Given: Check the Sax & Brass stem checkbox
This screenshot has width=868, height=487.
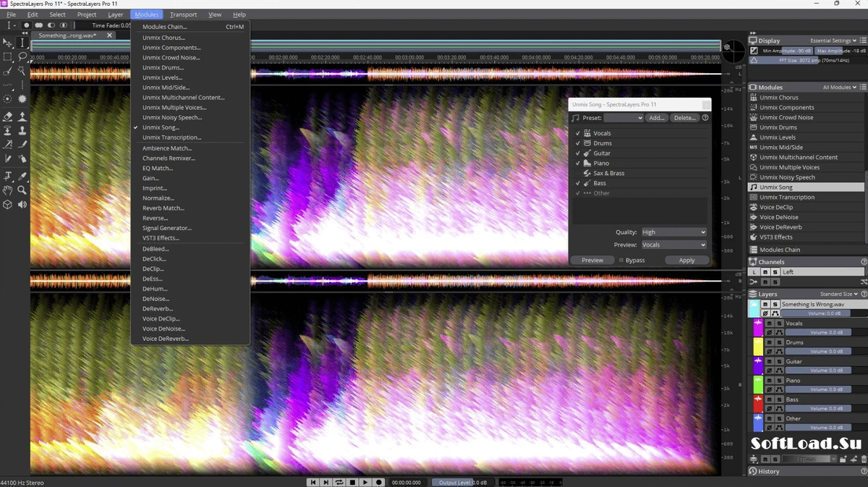Looking at the screenshot, I should 577,173.
